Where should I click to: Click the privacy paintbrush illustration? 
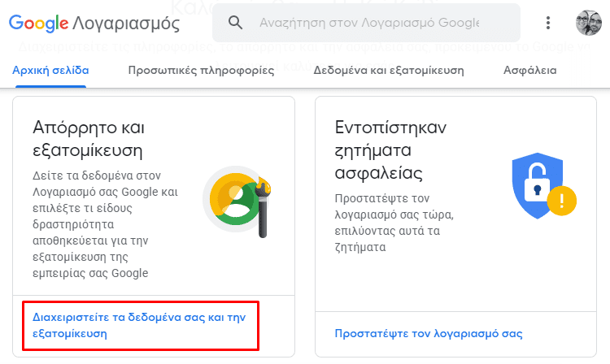pyautogui.click(x=237, y=201)
